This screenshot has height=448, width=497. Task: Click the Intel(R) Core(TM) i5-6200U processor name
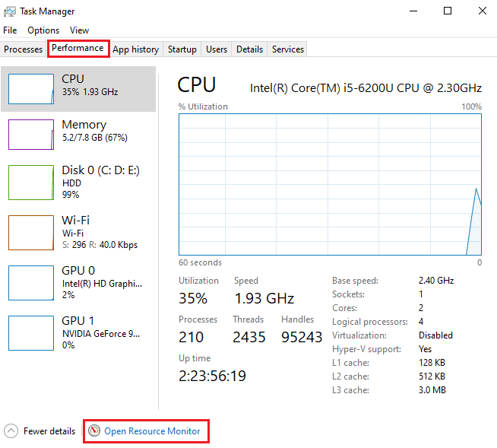pos(366,88)
